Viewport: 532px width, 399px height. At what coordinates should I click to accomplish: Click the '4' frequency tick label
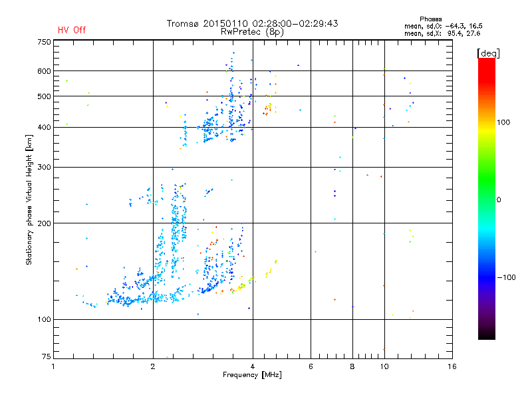coord(253,366)
